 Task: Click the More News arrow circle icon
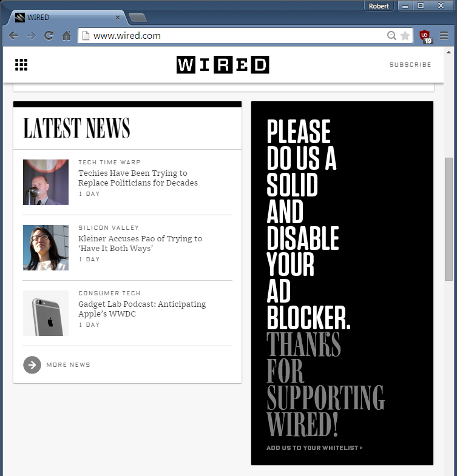pos(32,364)
